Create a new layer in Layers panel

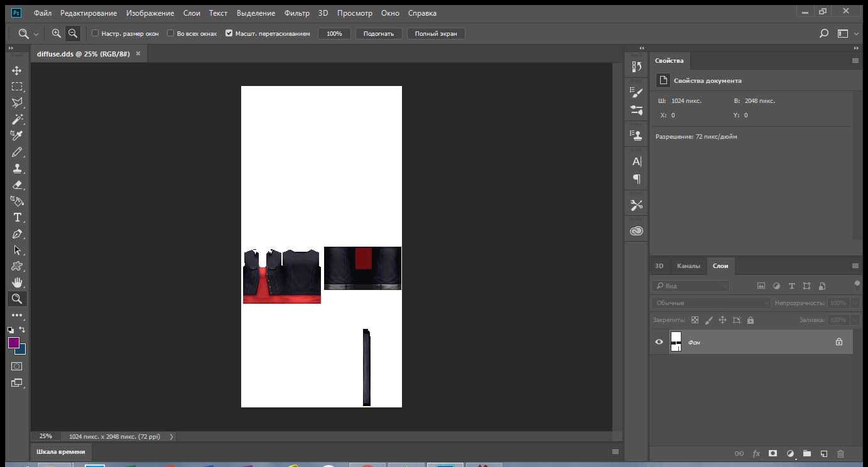pyautogui.click(x=824, y=453)
